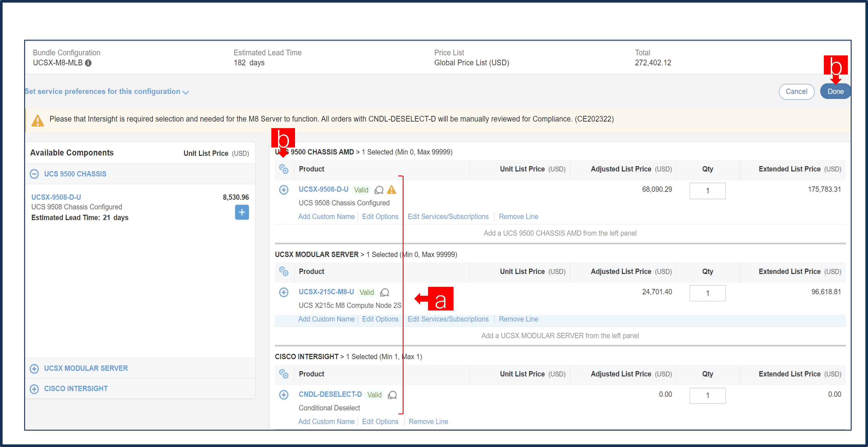Click the warning icon in the Intersight alert banner
Screen dimensions: 868x447
point(38,120)
